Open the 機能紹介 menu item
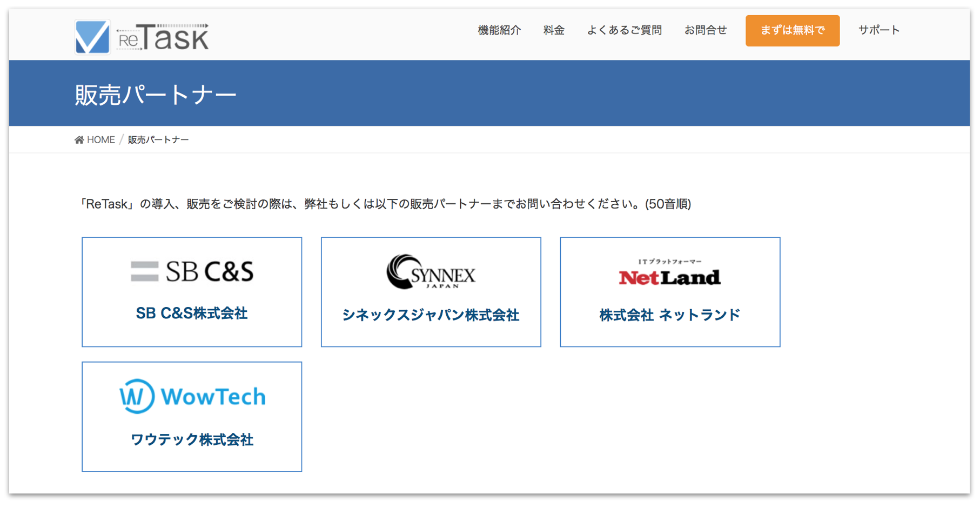 [499, 30]
